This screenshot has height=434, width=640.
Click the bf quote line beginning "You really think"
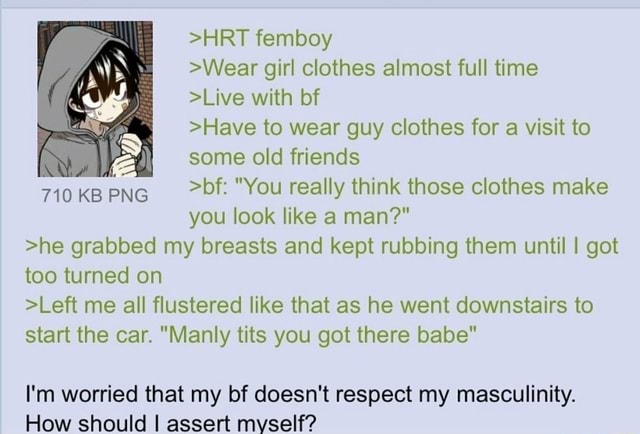click(x=398, y=187)
